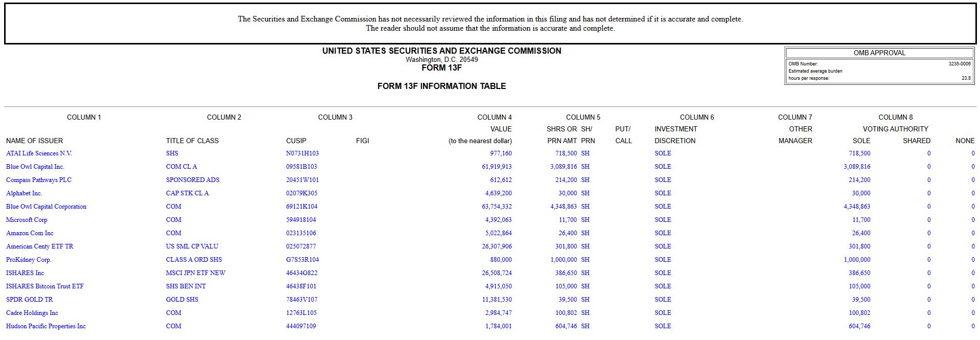This screenshot has height=340, width=980.
Task: Click Cadre Holdings Inc issuer name
Action: pos(32,313)
